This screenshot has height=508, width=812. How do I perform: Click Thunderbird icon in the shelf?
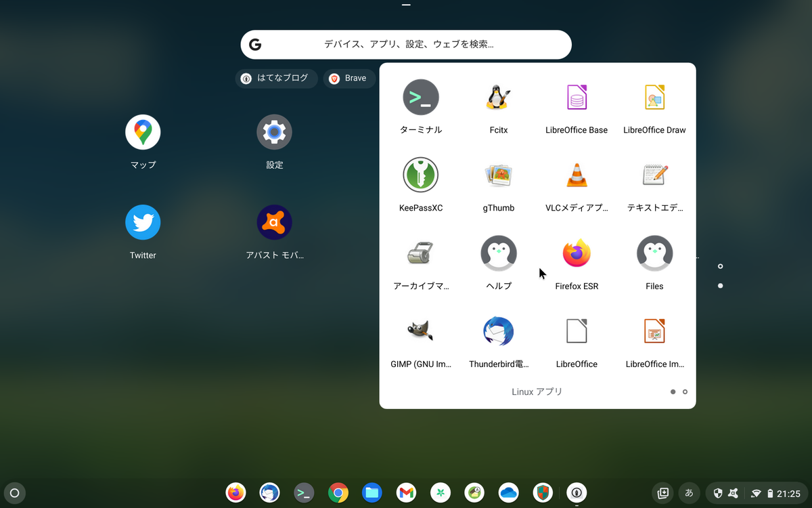point(270,493)
